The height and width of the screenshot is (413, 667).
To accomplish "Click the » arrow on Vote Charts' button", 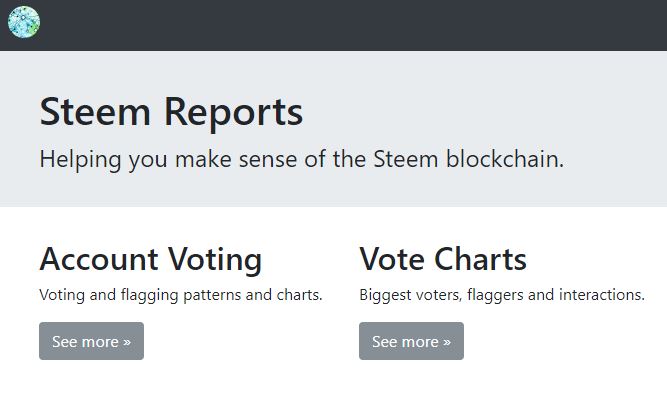I will pos(447,342).
